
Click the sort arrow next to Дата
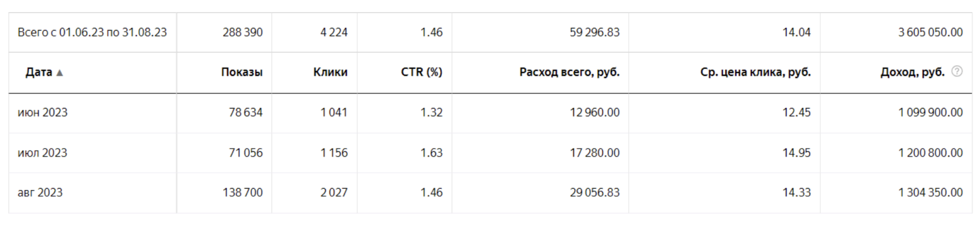click(x=60, y=73)
